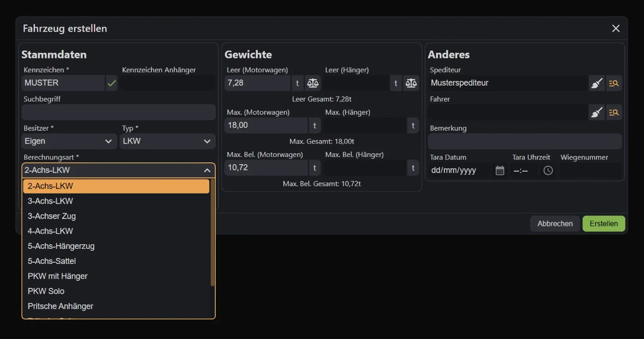
Task: Click the Stammdaten heading
Action: coord(54,55)
